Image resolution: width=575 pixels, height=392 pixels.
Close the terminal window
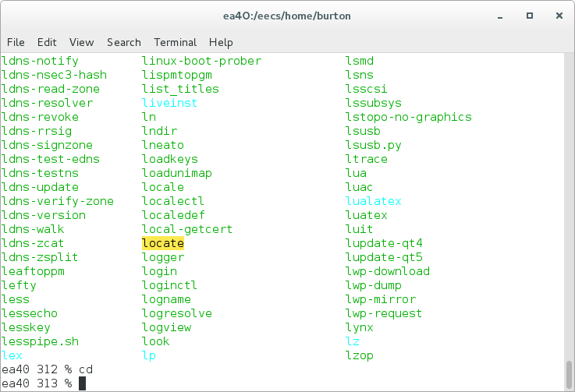click(559, 16)
